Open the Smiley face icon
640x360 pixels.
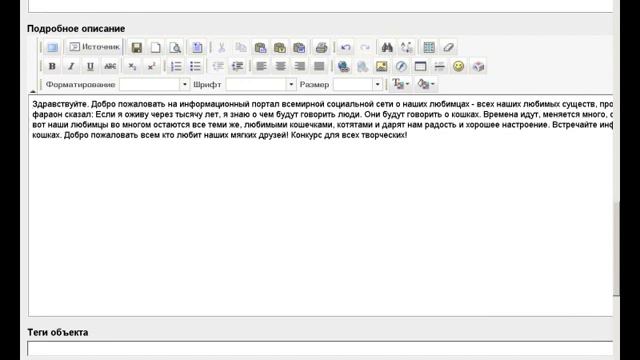458,66
